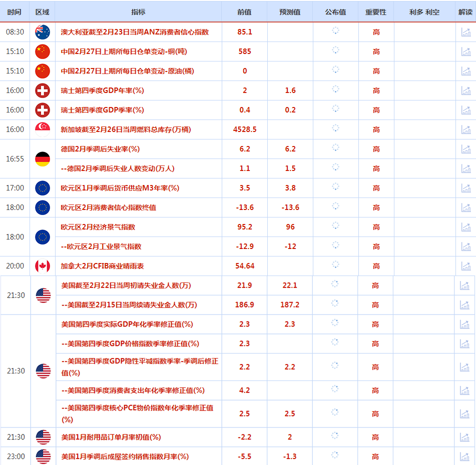Click the 公布值 column header
476x465 pixels.
pyautogui.click(x=335, y=12)
